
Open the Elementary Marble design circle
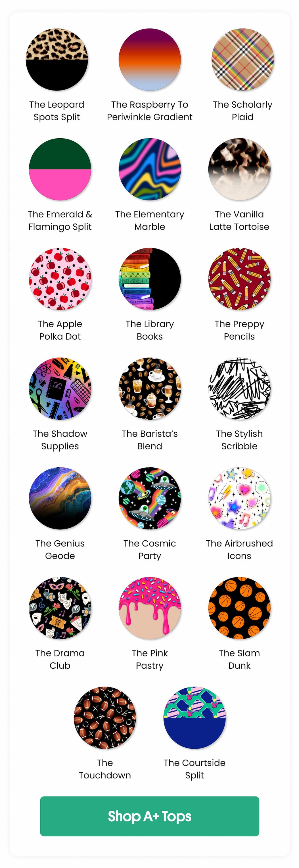coord(150,169)
